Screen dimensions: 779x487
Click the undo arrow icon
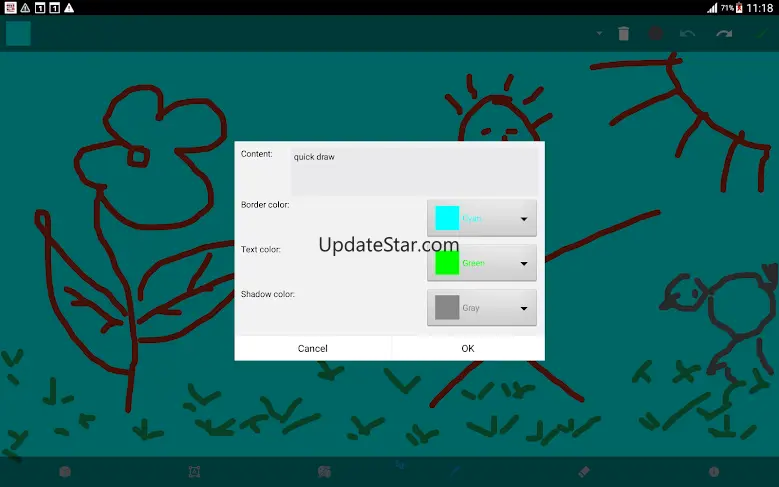pos(688,33)
